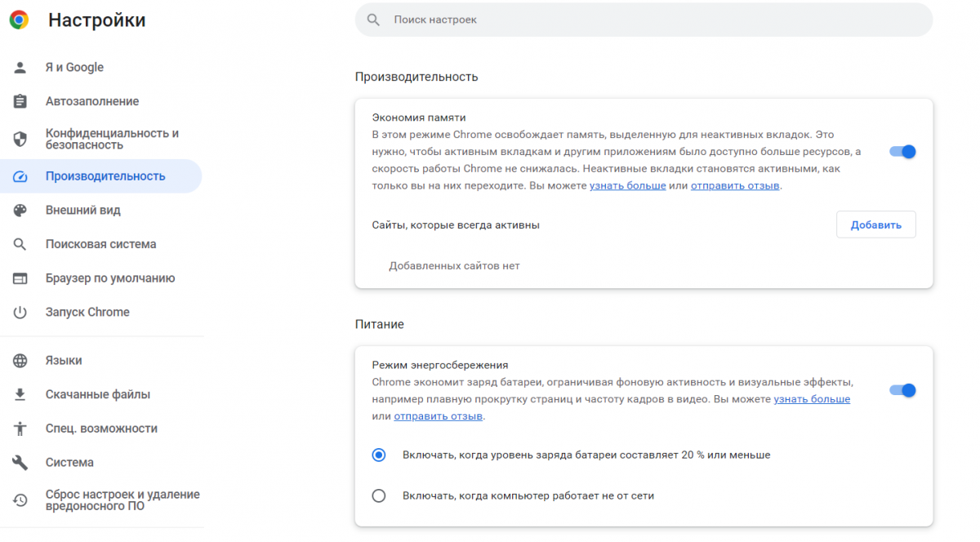Viewport: 980px width, 542px height.
Task: Click the shield icon for Конфиденциальность и безопасность
Action: (x=20, y=139)
